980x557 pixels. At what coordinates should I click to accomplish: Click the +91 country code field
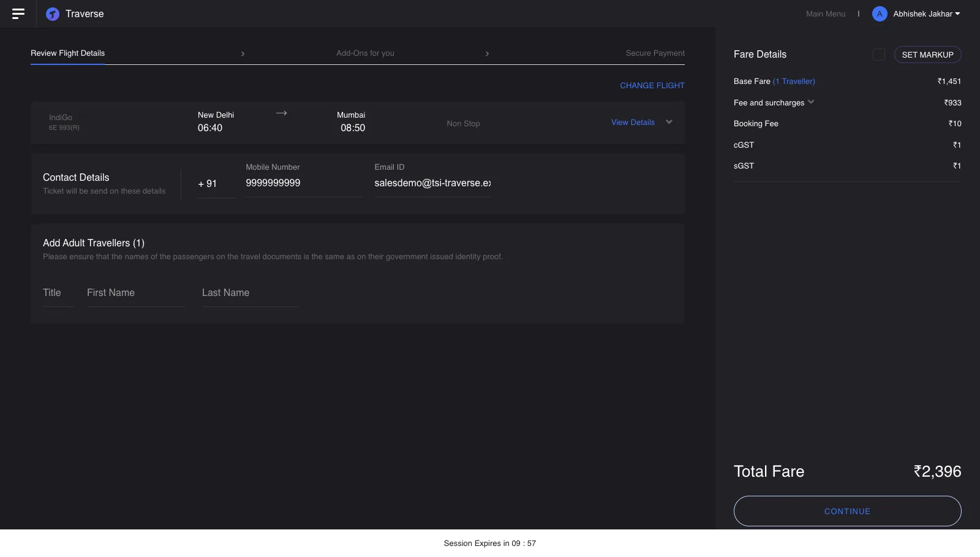216,184
